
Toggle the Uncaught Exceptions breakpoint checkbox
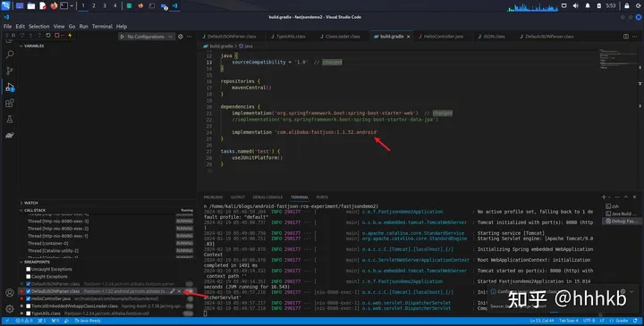click(29, 270)
